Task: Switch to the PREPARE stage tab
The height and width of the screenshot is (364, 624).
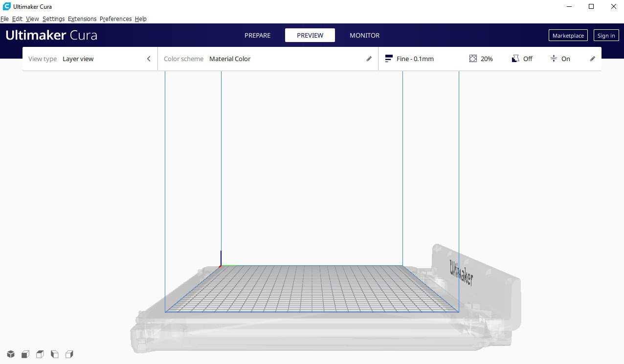Action: [258, 35]
